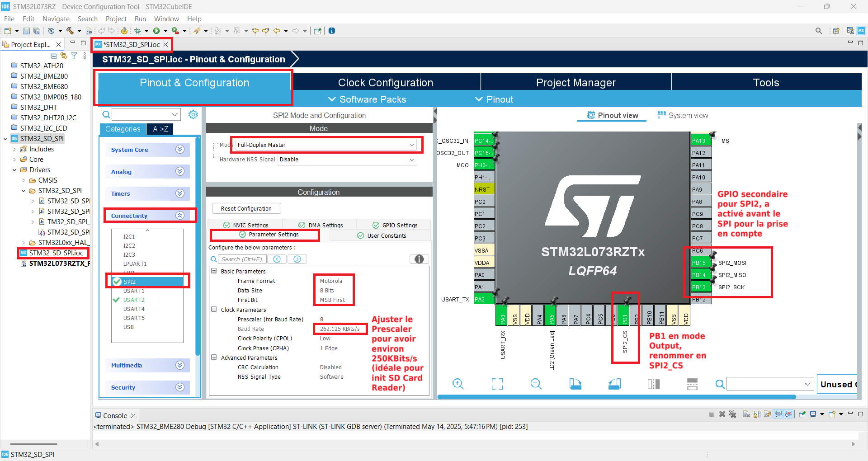
Task: Toggle show console on standard error change
Action: pos(789,414)
